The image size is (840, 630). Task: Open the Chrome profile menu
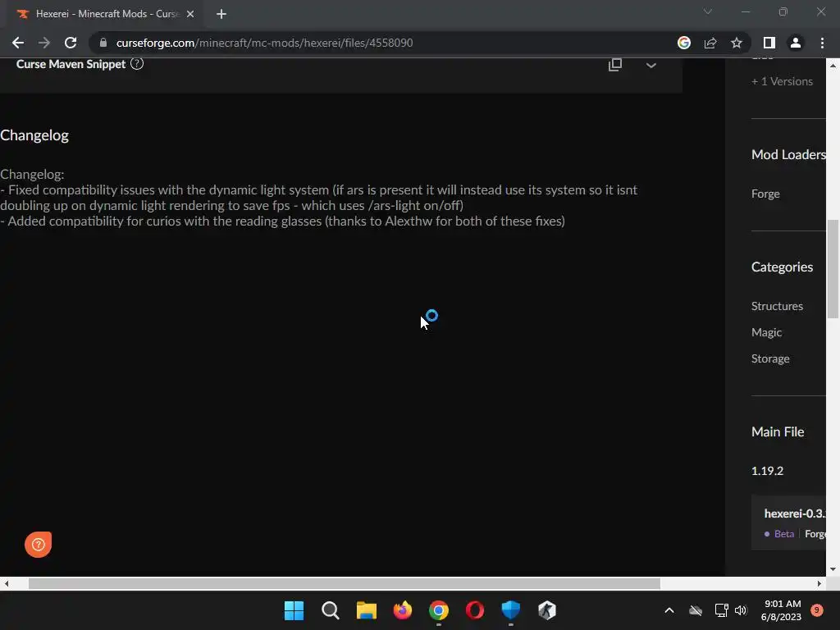coord(796,43)
